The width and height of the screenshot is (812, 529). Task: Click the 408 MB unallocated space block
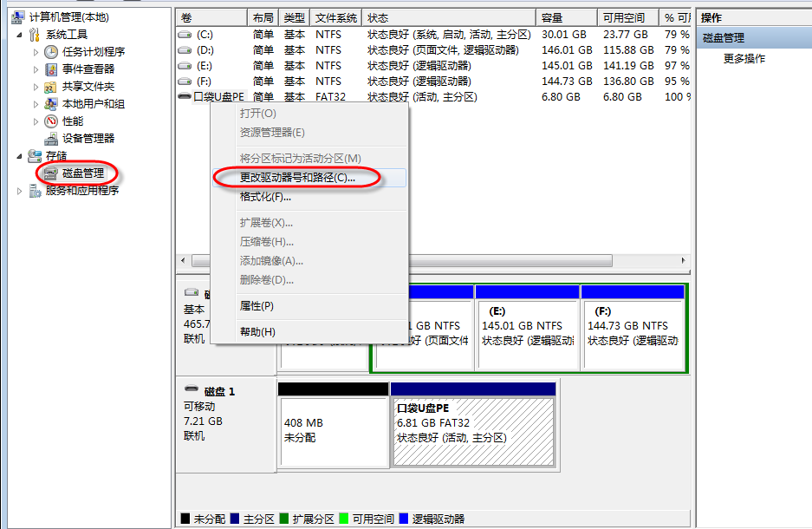pyautogui.click(x=333, y=431)
